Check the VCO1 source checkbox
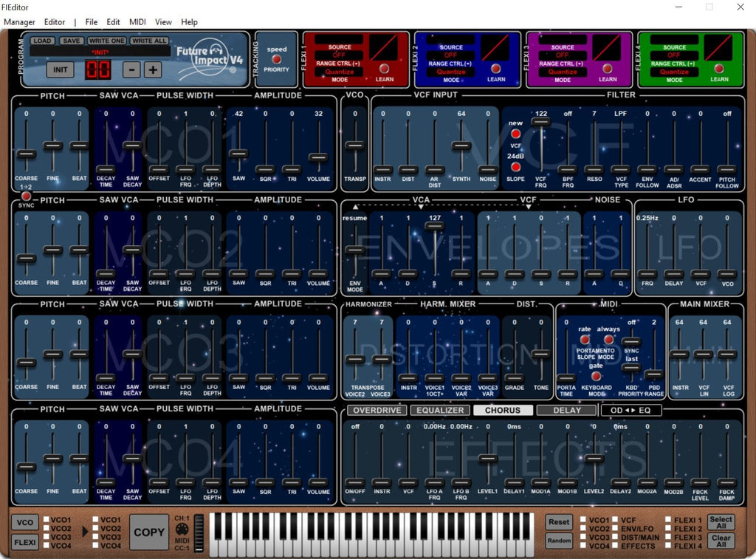756x559 pixels. point(47,520)
